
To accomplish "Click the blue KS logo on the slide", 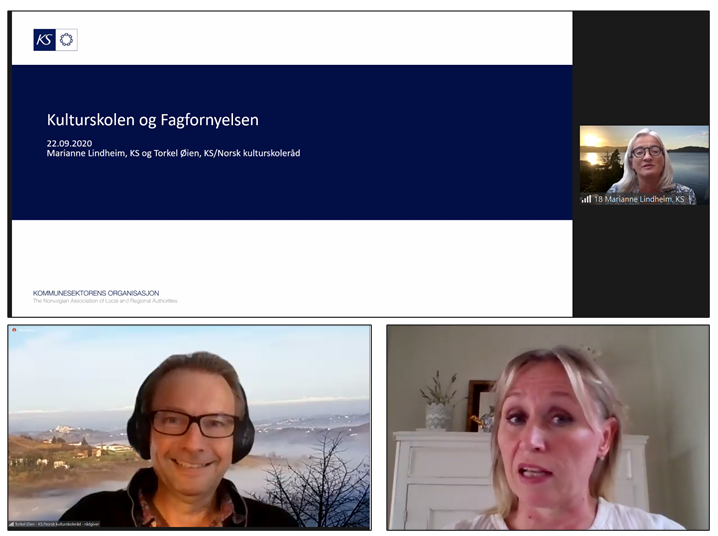I will tap(44, 40).
